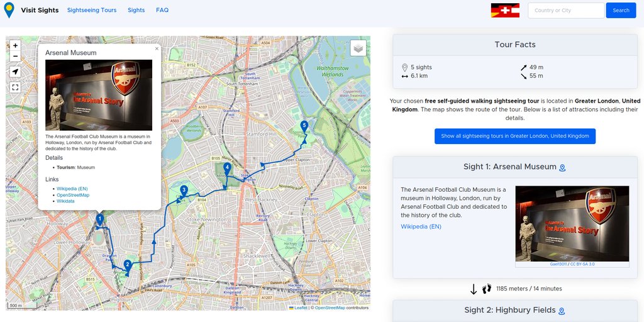
Task: Focus the Country or City field
Action: [565, 11]
